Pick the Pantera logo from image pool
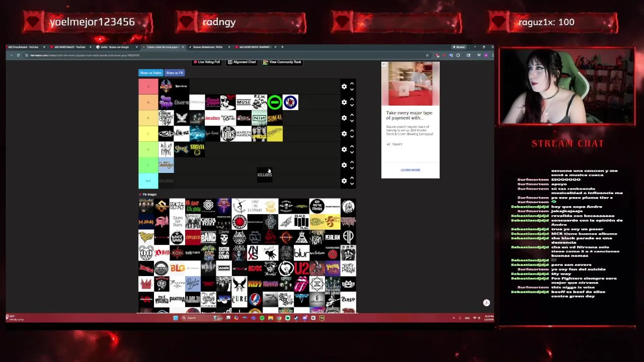The width and height of the screenshot is (644, 362). (x=177, y=300)
